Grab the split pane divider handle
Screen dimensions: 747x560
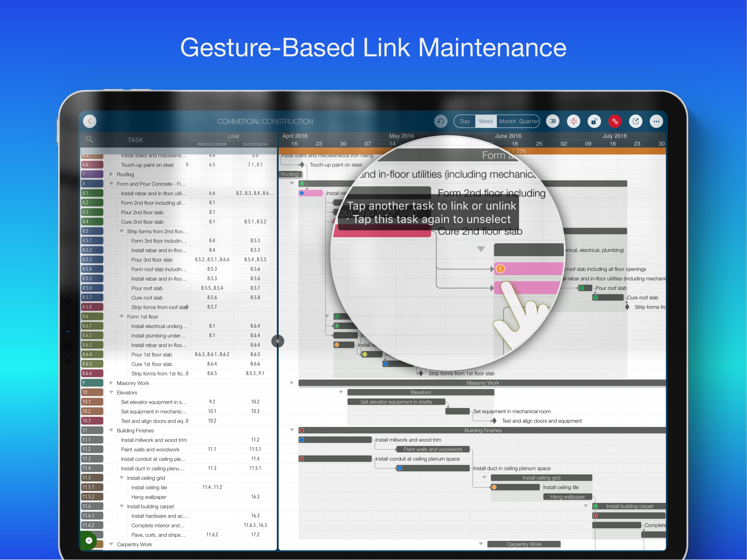point(278,341)
